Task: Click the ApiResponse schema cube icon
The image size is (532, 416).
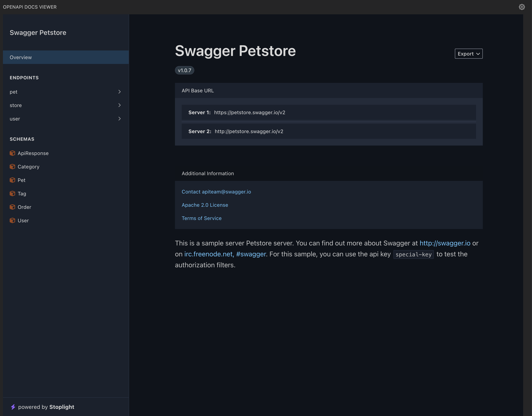Action: pos(12,153)
